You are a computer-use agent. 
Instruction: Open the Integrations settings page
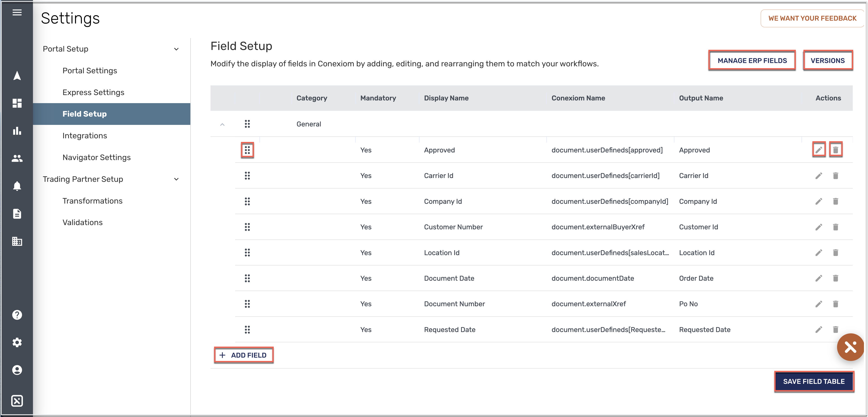pyautogui.click(x=85, y=135)
